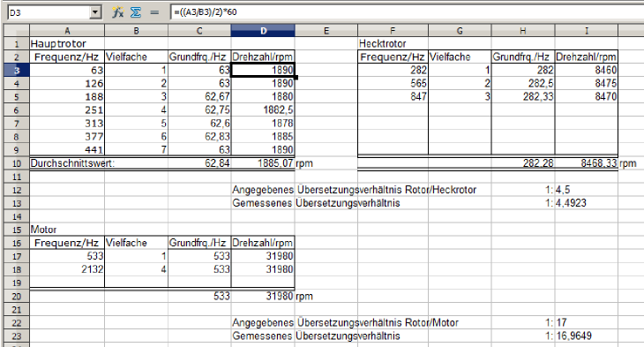Click Angegebenes Übersetzungsverhältnis Rotor/Motor text

click(346, 323)
